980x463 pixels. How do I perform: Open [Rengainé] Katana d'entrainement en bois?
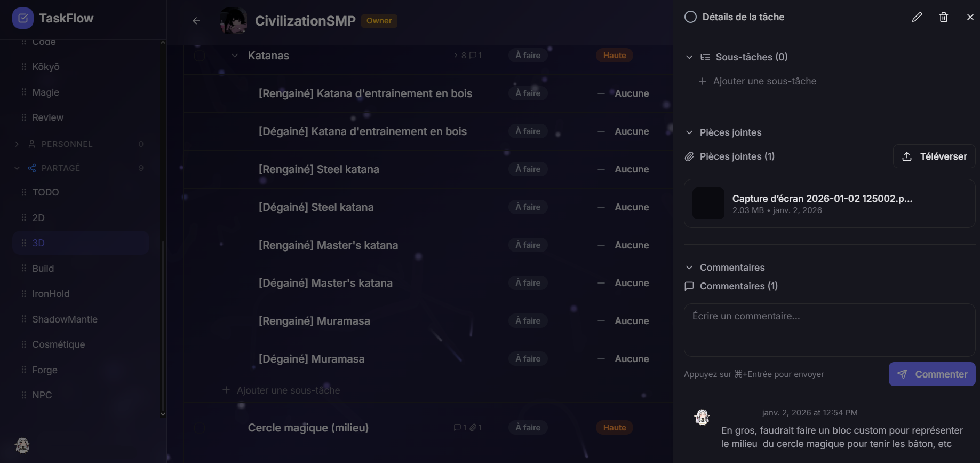tap(365, 93)
